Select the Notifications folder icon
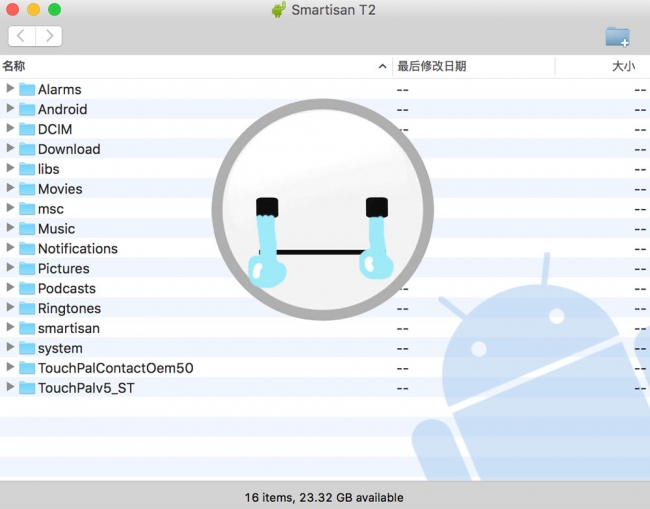The image size is (650, 509). (27, 248)
